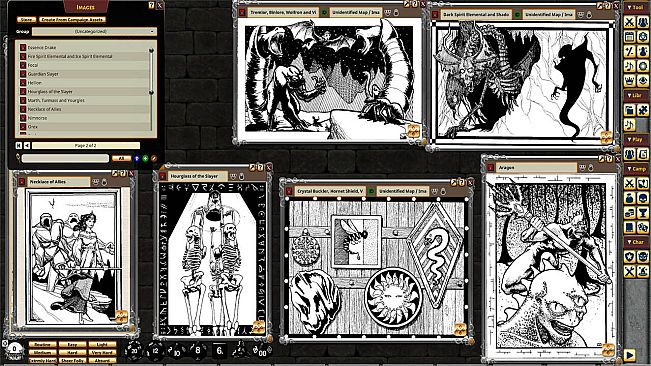The height and width of the screenshot is (366, 651).
Task: Click the modifier box showing 0
Action: click(15, 349)
